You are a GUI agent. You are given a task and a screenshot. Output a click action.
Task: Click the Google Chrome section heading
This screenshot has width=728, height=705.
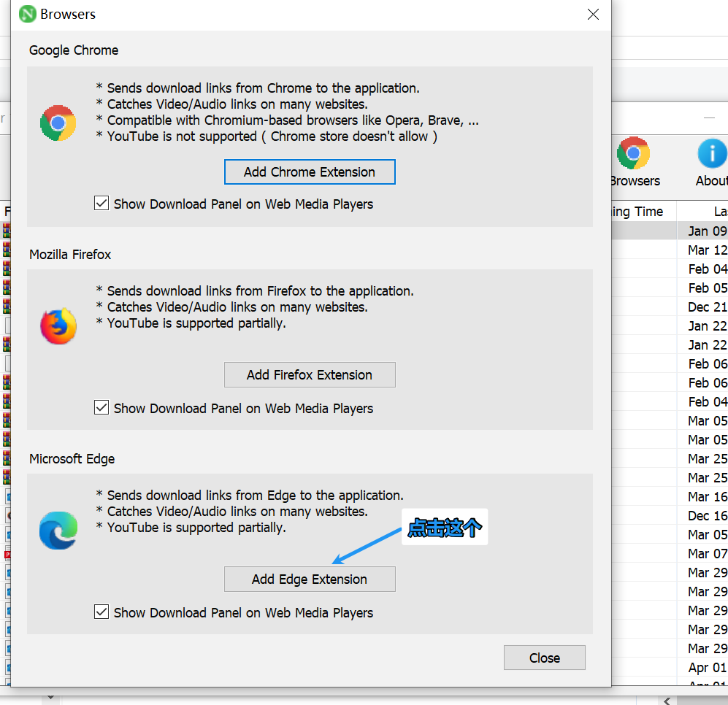coord(74,50)
